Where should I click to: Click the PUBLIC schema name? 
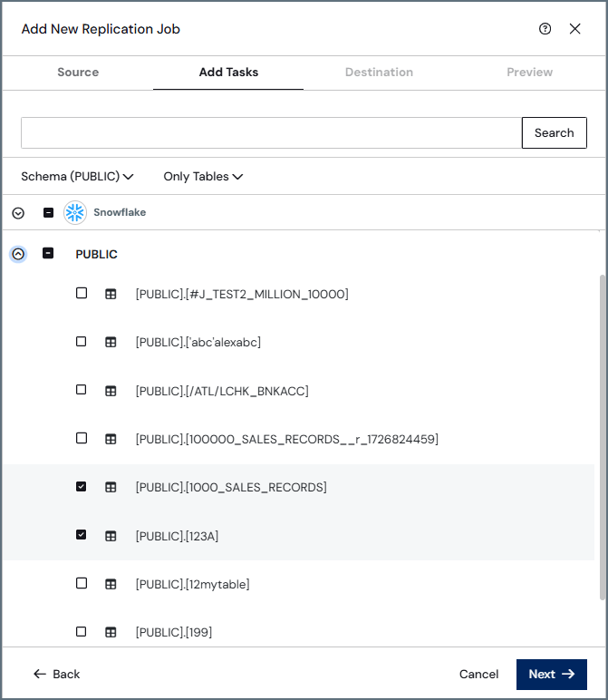click(96, 255)
